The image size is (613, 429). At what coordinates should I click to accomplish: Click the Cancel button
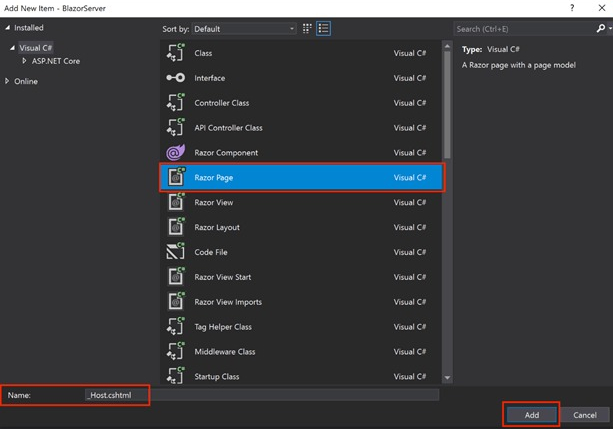coord(585,414)
